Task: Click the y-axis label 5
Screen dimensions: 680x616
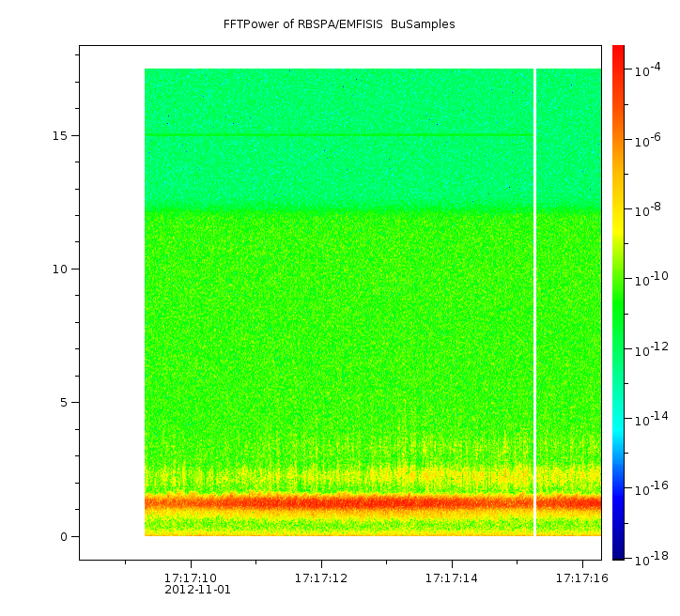Action: (x=64, y=403)
